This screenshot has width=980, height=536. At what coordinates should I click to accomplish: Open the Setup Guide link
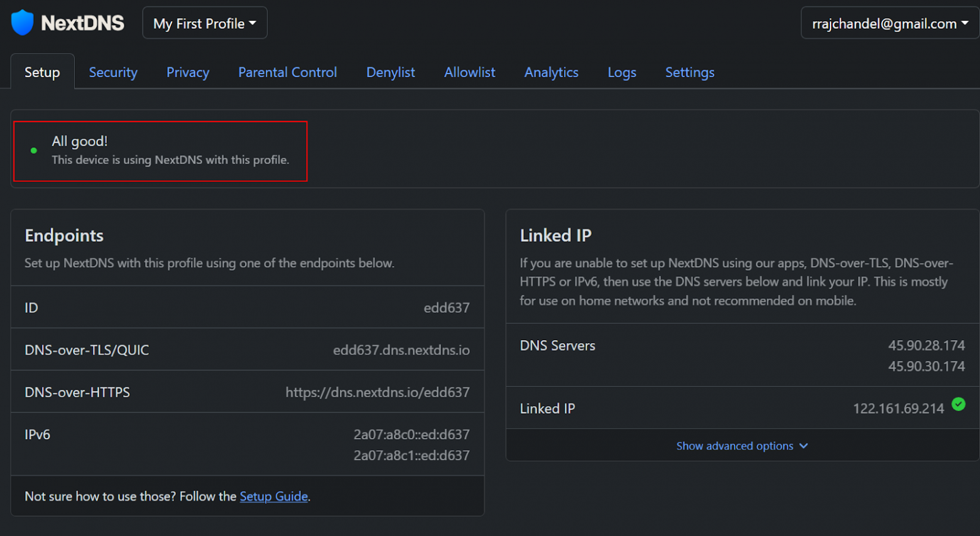click(274, 496)
